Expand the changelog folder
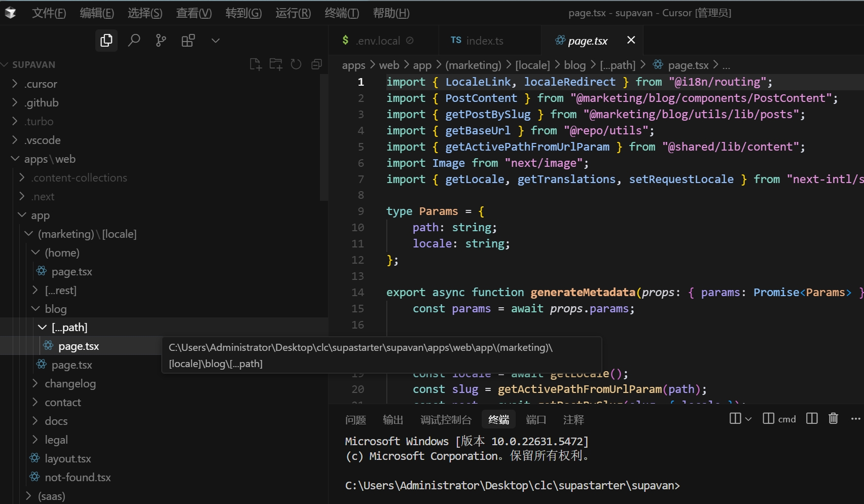The width and height of the screenshot is (864, 504). (x=70, y=384)
